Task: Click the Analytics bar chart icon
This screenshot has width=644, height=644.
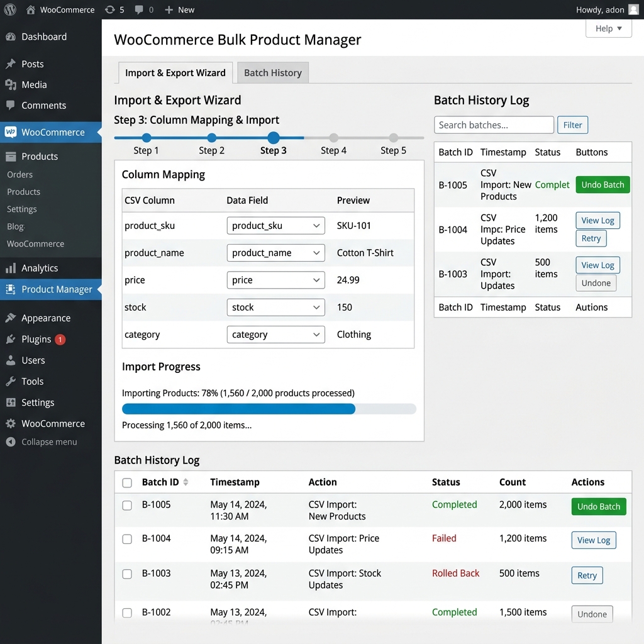Action: tap(11, 268)
